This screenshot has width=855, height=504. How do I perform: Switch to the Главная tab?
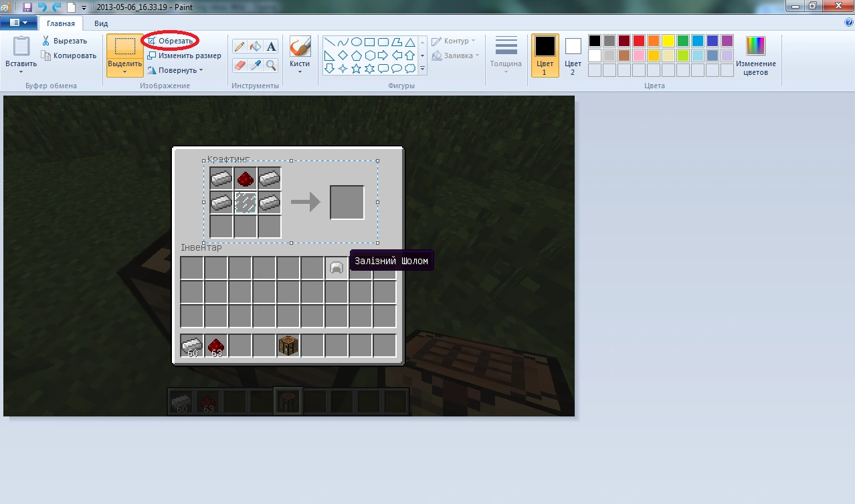[x=61, y=23]
